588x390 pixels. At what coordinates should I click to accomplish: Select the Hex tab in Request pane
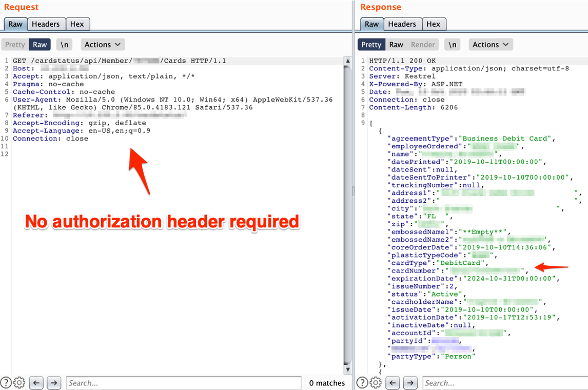click(77, 24)
